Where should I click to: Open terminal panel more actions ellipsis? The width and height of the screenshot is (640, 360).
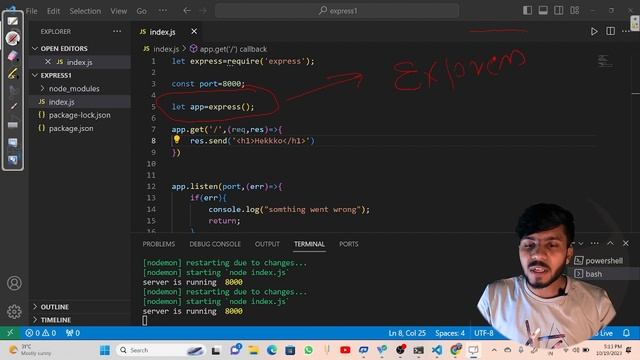(x=595, y=243)
